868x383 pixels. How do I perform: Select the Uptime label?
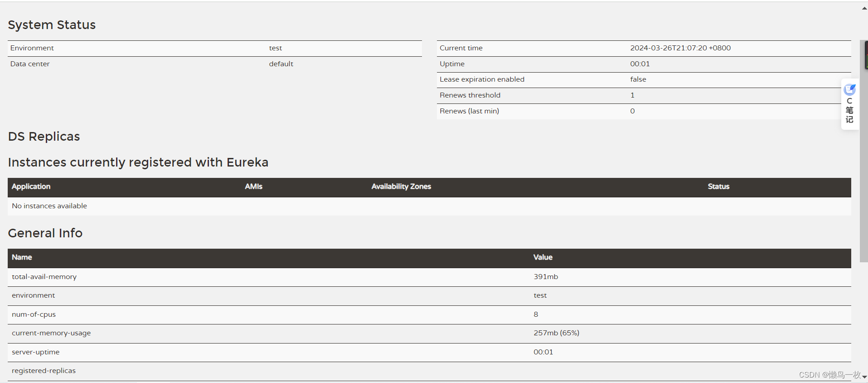452,64
